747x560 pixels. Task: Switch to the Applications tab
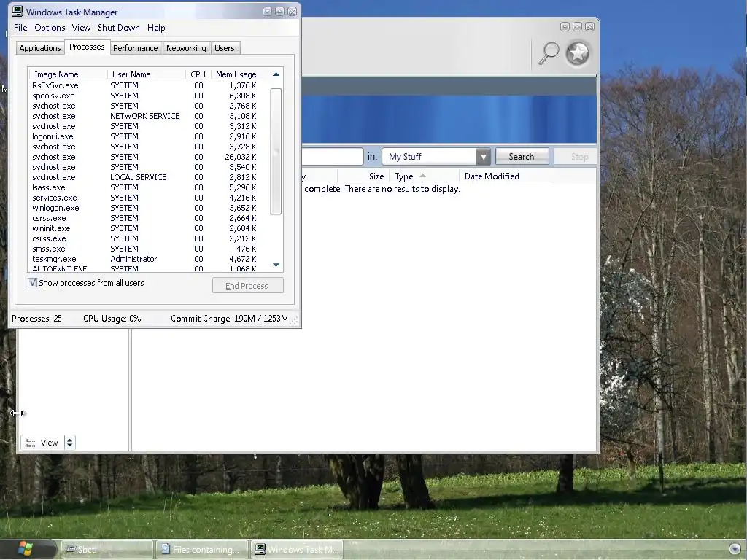pos(40,48)
